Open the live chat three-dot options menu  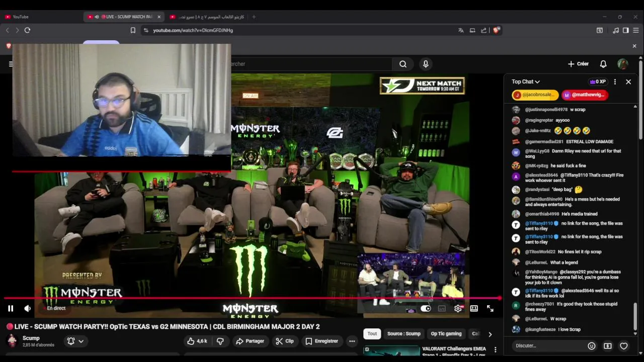pos(615,81)
